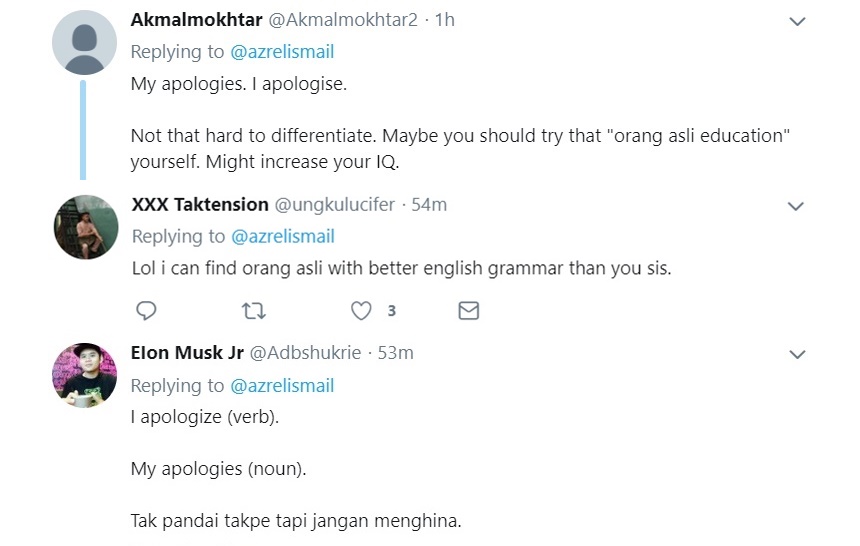Image resolution: width=860 pixels, height=546 pixels.
Task: Expand options chevron on XXX Taktension's tweet
Action: pyautogui.click(x=796, y=206)
